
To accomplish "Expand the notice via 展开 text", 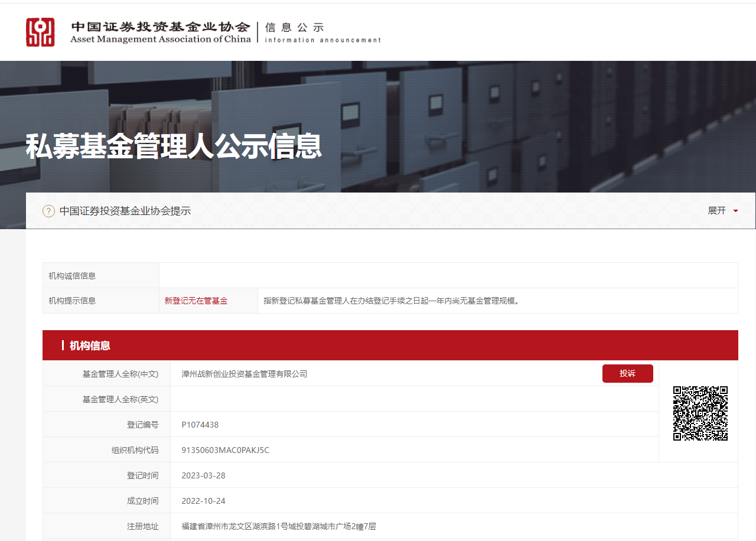I will point(716,211).
